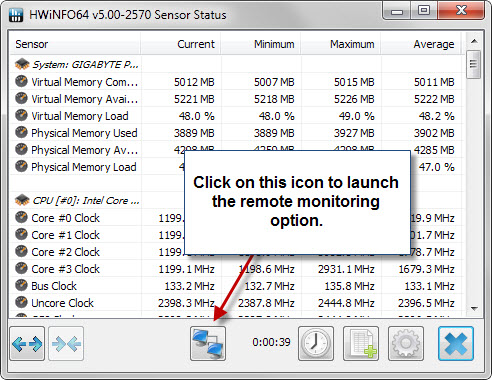Open sensor settings gear icon
The height and width of the screenshot is (380, 492).
click(406, 343)
